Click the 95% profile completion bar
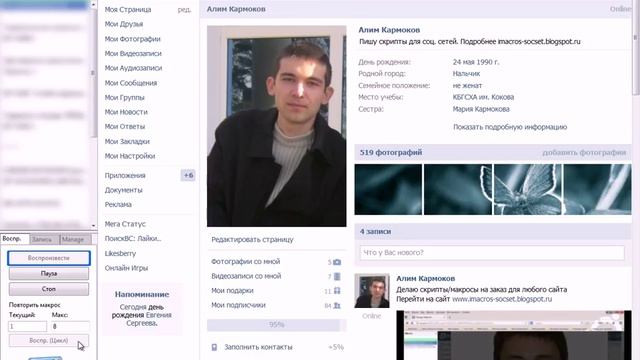This screenshot has width=640, height=360. [276, 325]
